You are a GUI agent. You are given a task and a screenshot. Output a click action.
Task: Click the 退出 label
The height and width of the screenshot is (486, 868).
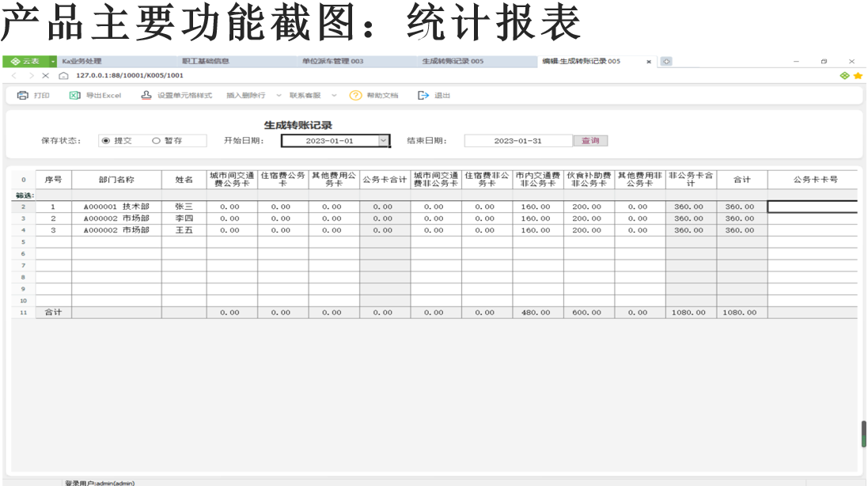[442, 95]
